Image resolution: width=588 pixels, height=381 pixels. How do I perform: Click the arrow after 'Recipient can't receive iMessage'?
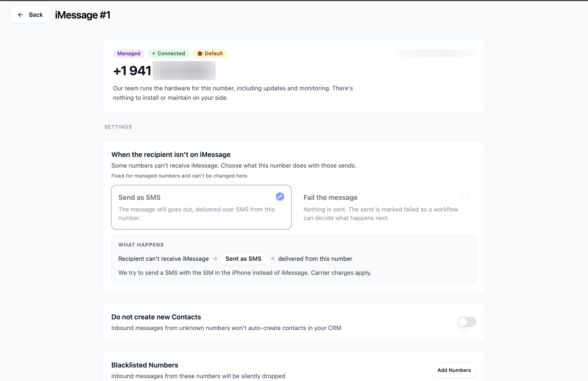(215, 258)
